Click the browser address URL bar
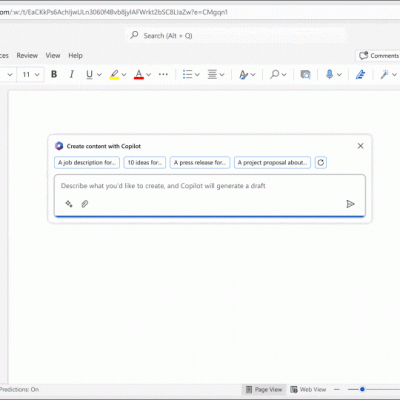 [200, 12]
